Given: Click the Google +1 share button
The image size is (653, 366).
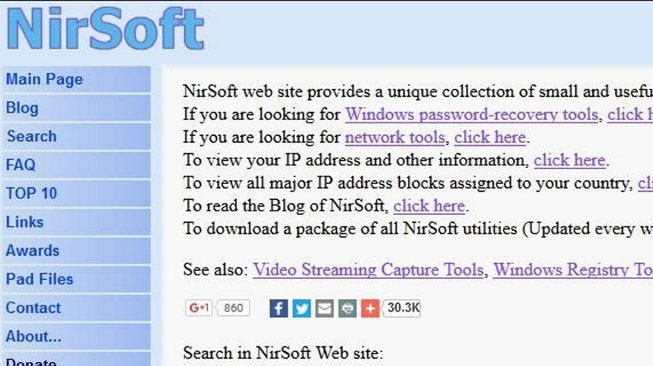Looking at the screenshot, I should [199, 308].
